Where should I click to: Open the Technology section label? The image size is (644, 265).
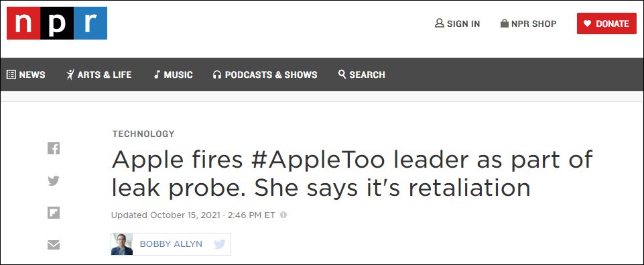point(143,134)
